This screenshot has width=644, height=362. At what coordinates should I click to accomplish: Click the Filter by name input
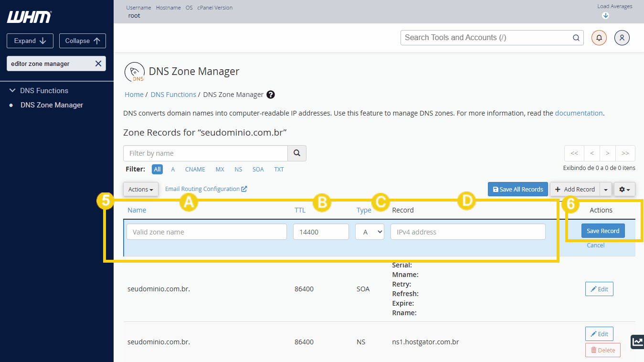tap(205, 153)
